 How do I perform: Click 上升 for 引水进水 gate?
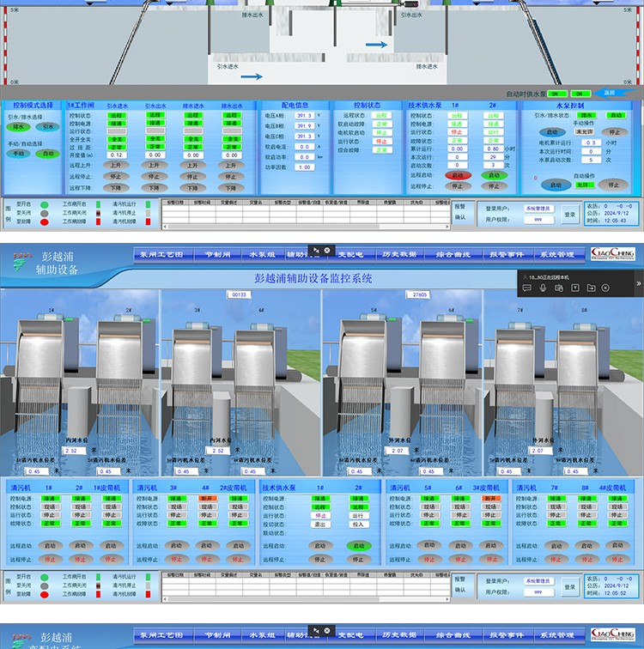pos(116,165)
